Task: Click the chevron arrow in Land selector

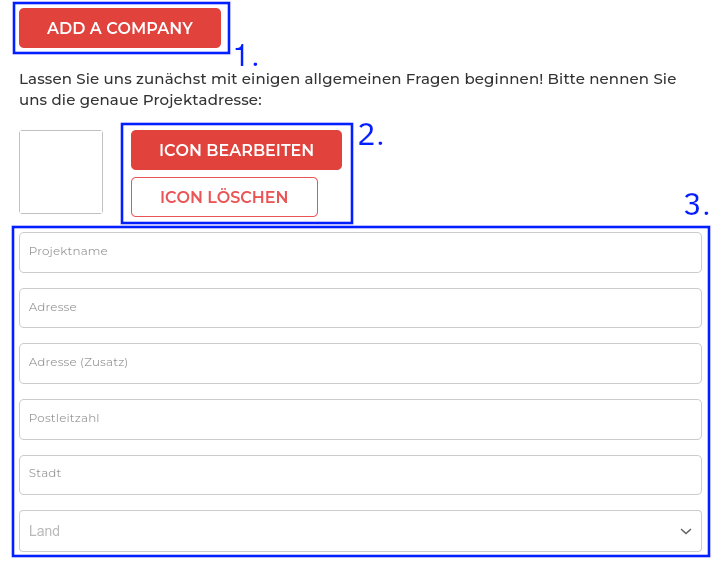Action: click(686, 531)
